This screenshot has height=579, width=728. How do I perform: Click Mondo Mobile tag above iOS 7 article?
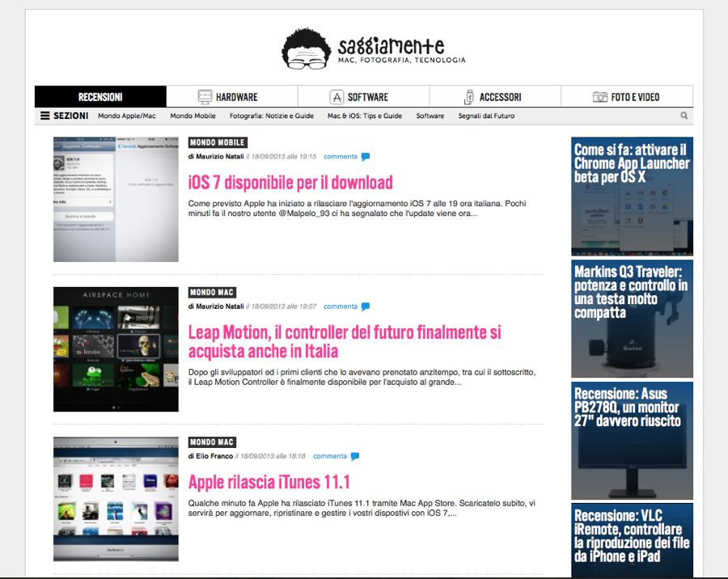point(218,142)
